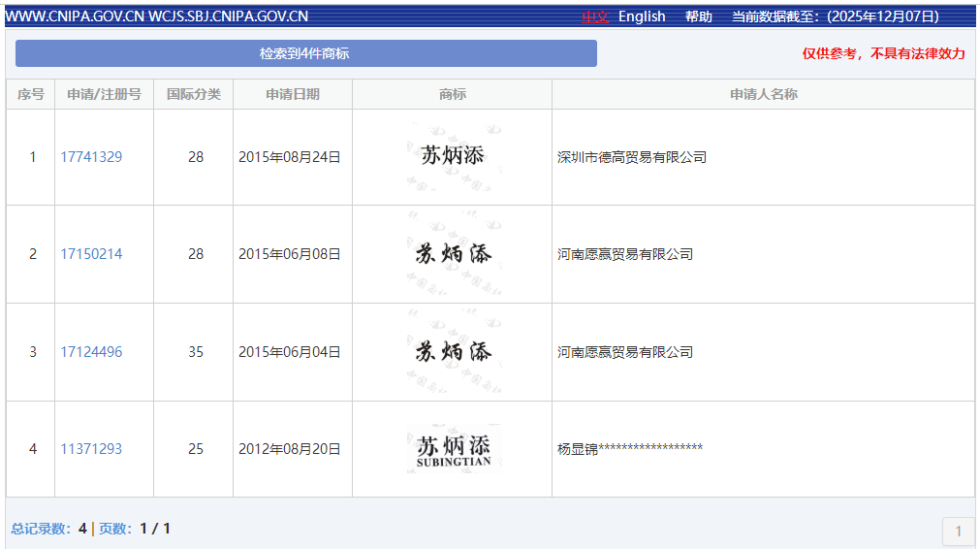This screenshot has height=549, width=980.
Task: Click the 申请/注册号 column header
Action: click(104, 94)
